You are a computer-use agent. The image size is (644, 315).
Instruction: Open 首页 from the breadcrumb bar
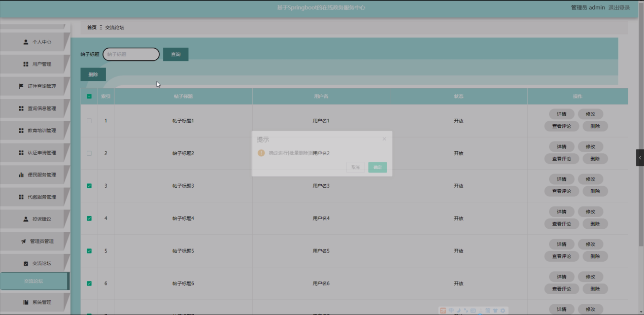[90, 28]
